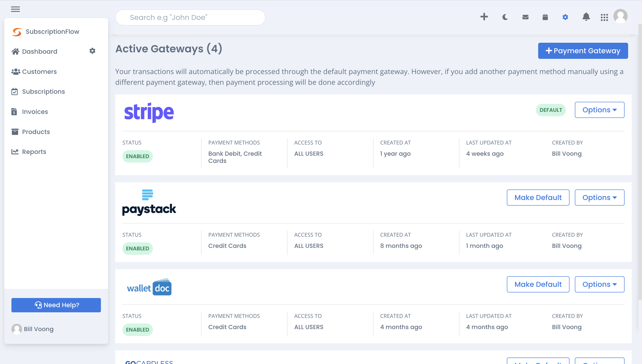Add a new Payment Gateway
The width and height of the screenshot is (642, 364).
tap(583, 51)
